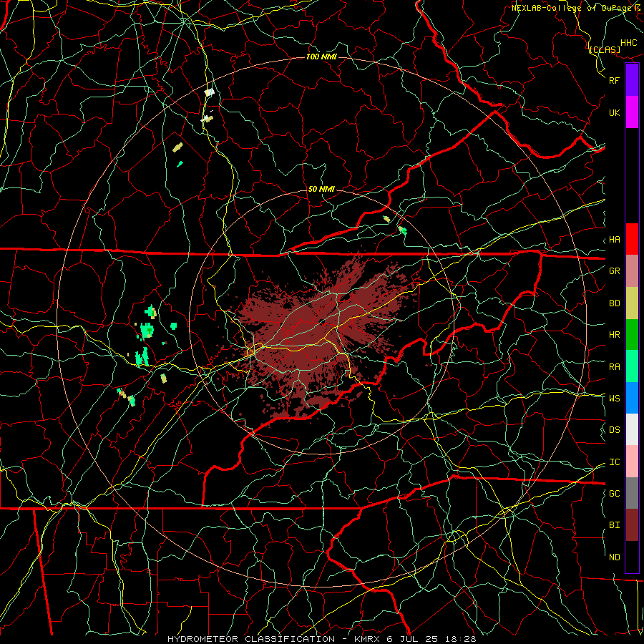Click the dark green HR swatch
The image size is (644, 644).
click(632, 335)
